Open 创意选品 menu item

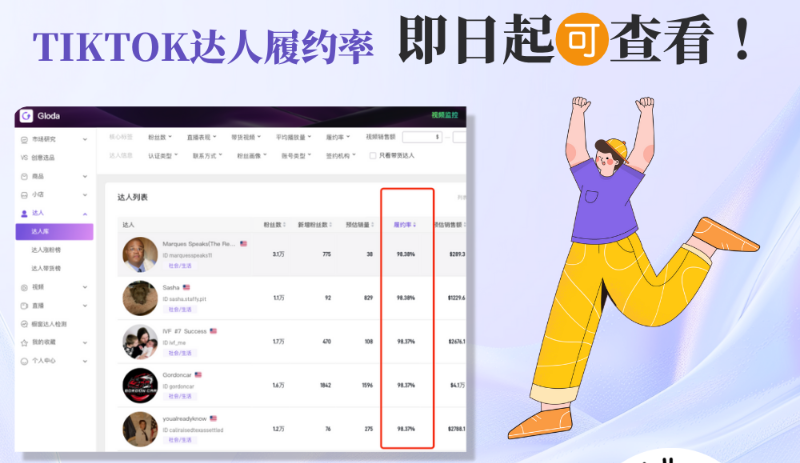pyautogui.click(x=43, y=158)
